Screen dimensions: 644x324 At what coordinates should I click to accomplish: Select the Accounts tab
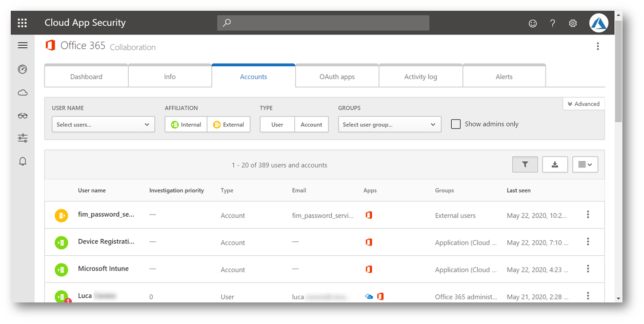(253, 77)
